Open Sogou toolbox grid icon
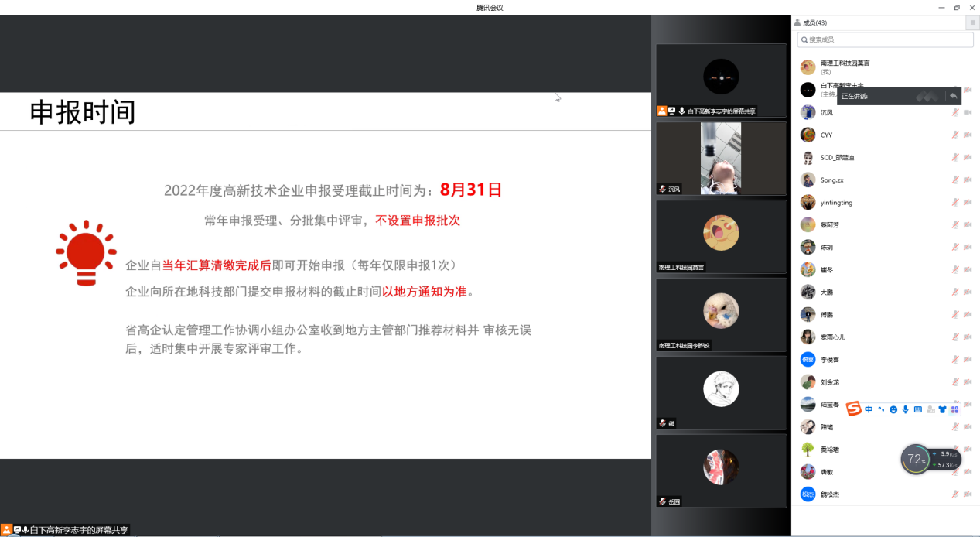This screenshot has height=537, width=980. click(954, 409)
